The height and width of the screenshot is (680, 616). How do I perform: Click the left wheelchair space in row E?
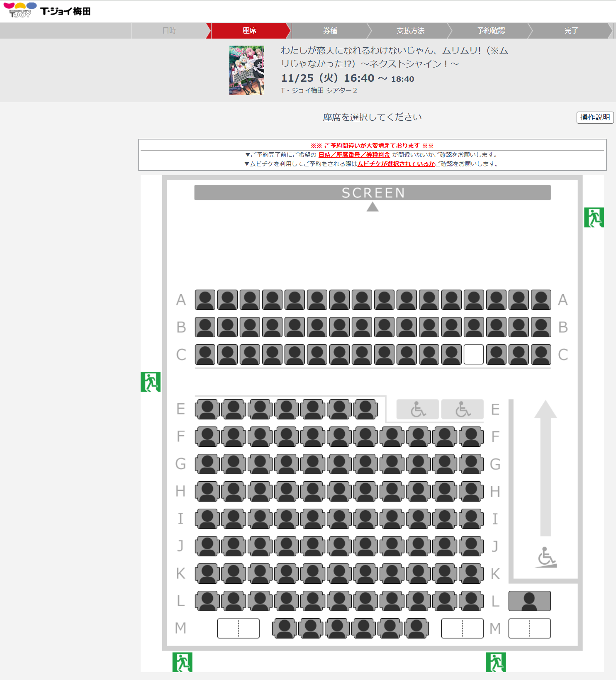pyautogui.click(x=418, y=409)
